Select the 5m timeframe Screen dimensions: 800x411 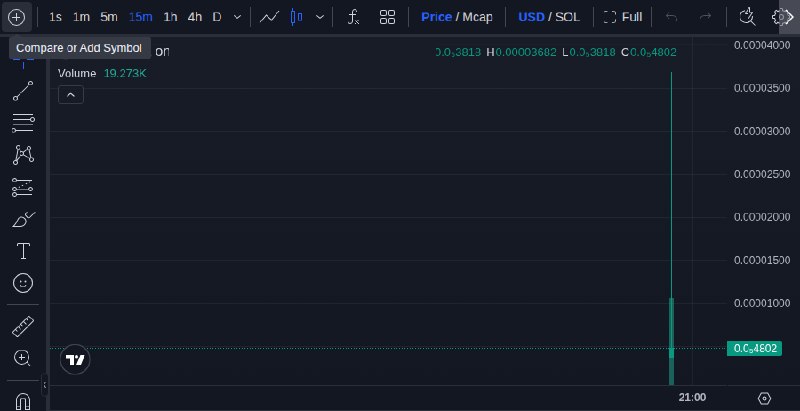coord(109,17)
